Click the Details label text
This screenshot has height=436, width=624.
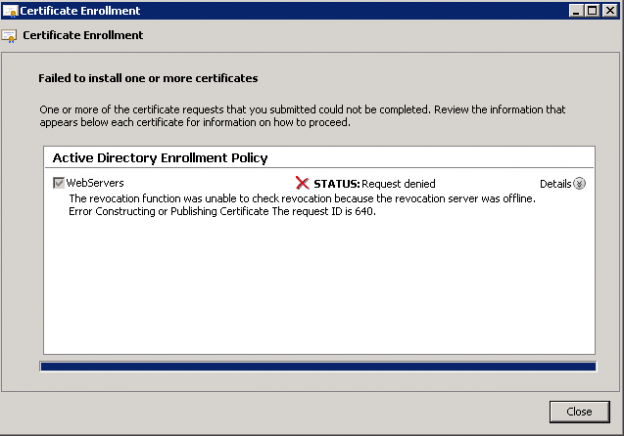point(555,184)
